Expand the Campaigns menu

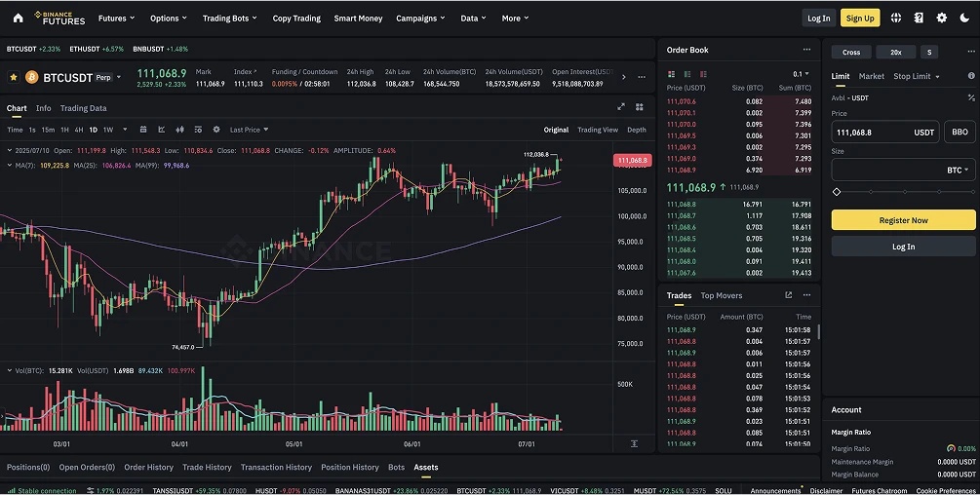420,19
